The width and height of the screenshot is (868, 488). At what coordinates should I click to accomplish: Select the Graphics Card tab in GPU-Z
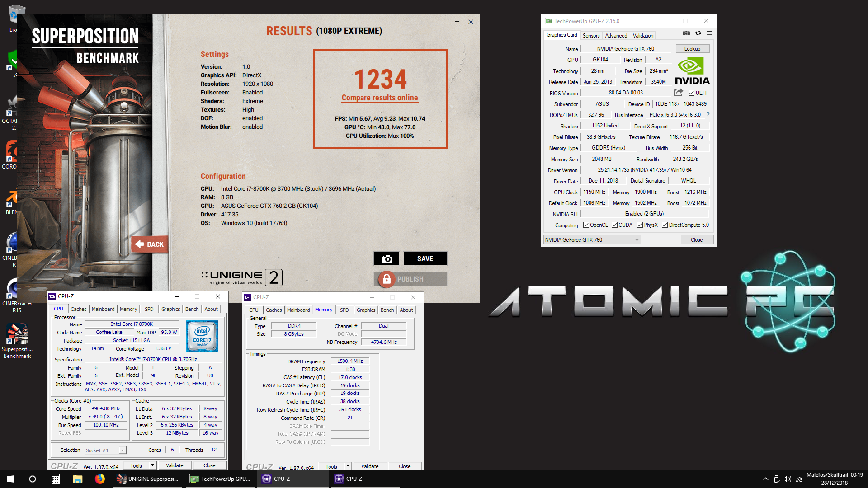pos(561,35)
